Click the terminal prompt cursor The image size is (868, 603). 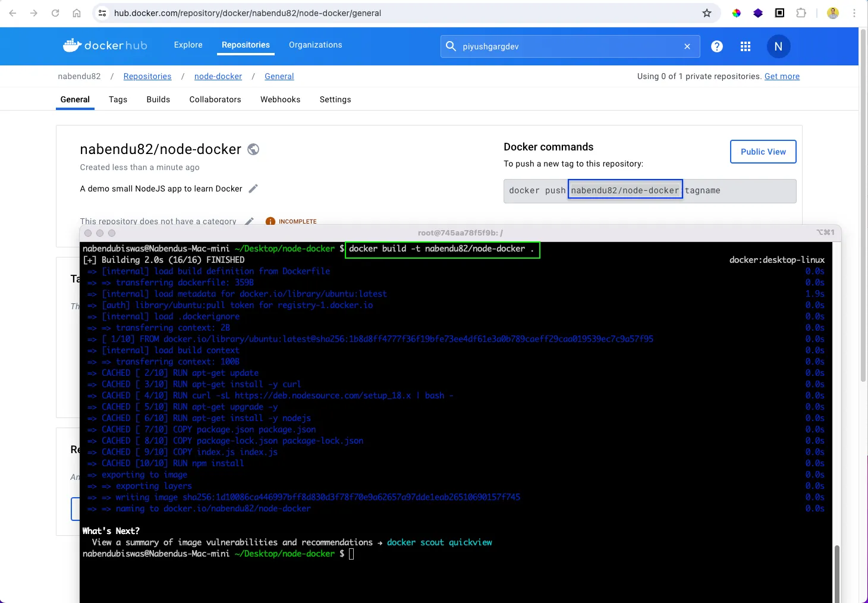point(351,554)
